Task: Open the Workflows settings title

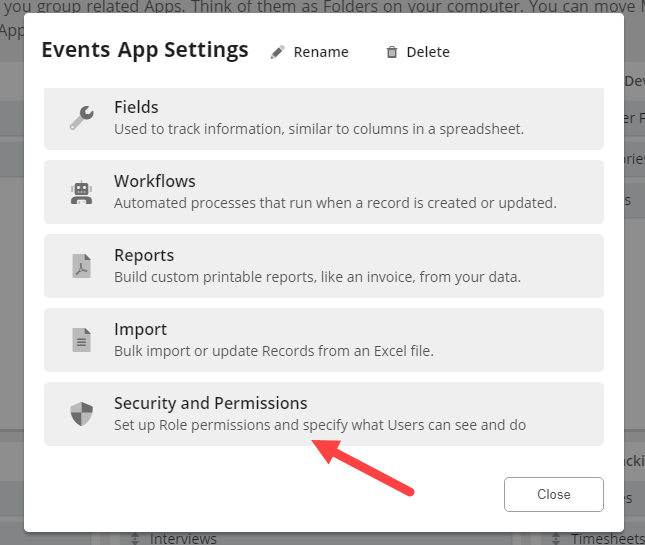Action: (155, 181)
